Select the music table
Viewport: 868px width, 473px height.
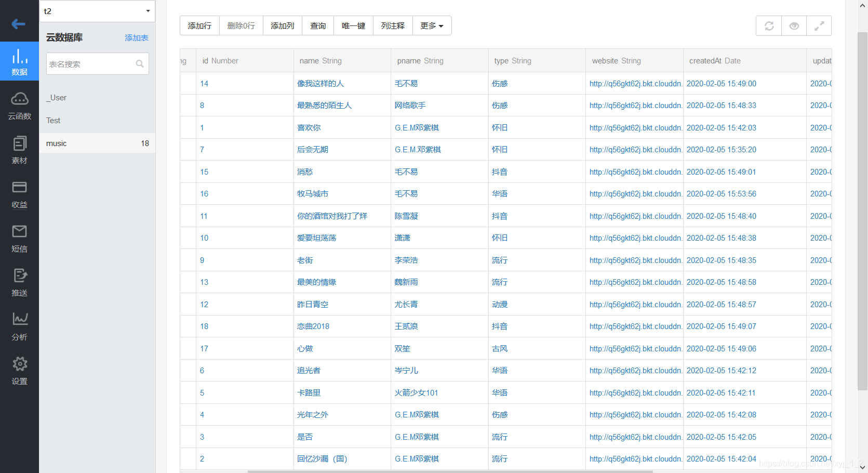pos(97,143)
